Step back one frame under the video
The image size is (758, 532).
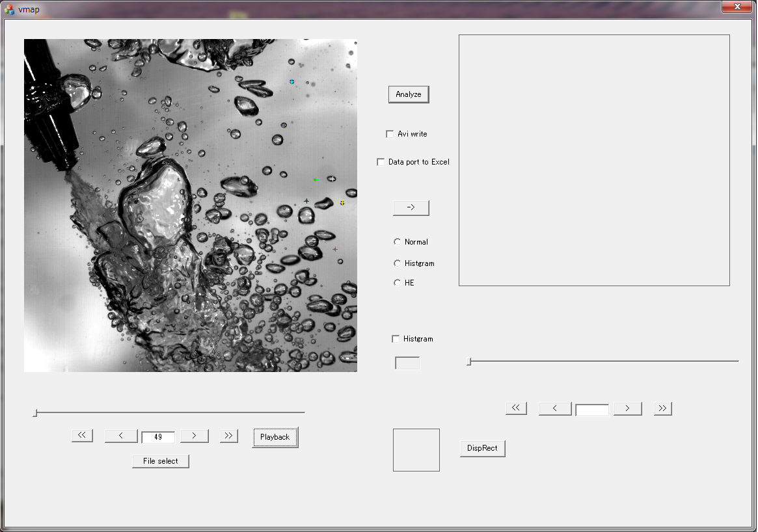click(121, 436)
